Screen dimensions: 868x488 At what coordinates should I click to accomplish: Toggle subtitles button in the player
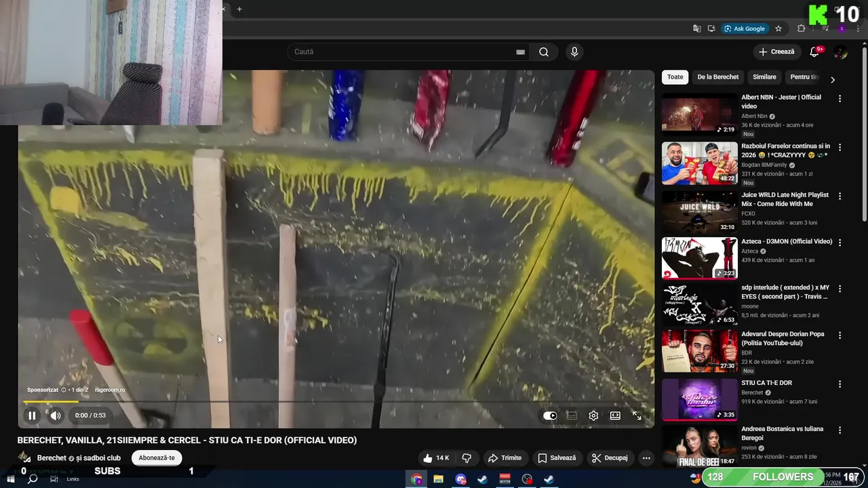tap(572, 415)
